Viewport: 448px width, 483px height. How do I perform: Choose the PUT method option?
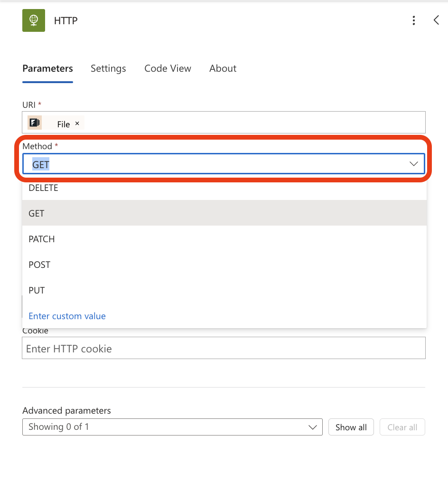(x=37, y=291)
